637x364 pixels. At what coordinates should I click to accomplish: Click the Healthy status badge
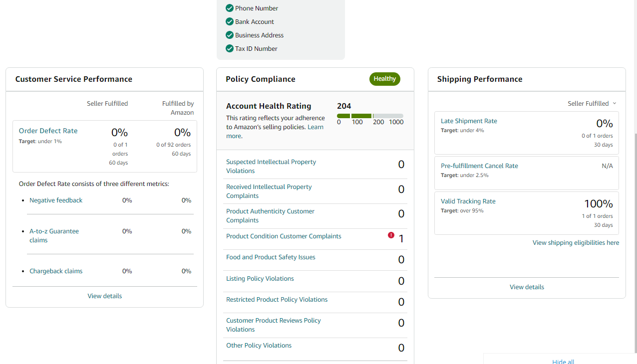pos(385,79)
